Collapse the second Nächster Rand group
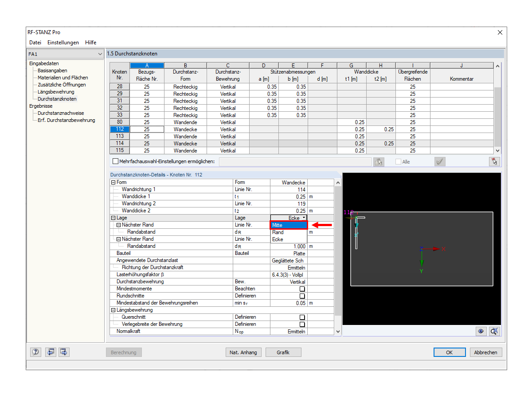 coord(118,239)
